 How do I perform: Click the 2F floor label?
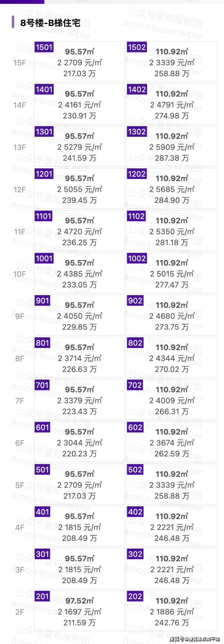point(20,612)
